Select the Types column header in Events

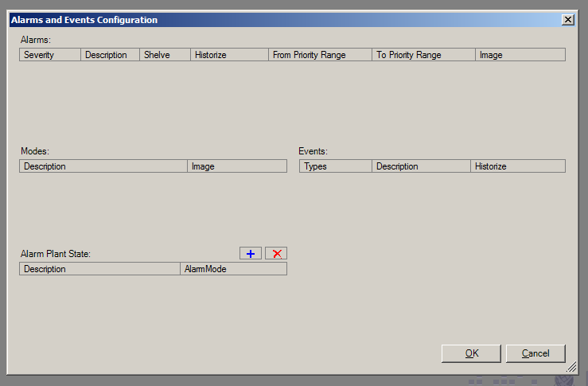pos(335,166)
